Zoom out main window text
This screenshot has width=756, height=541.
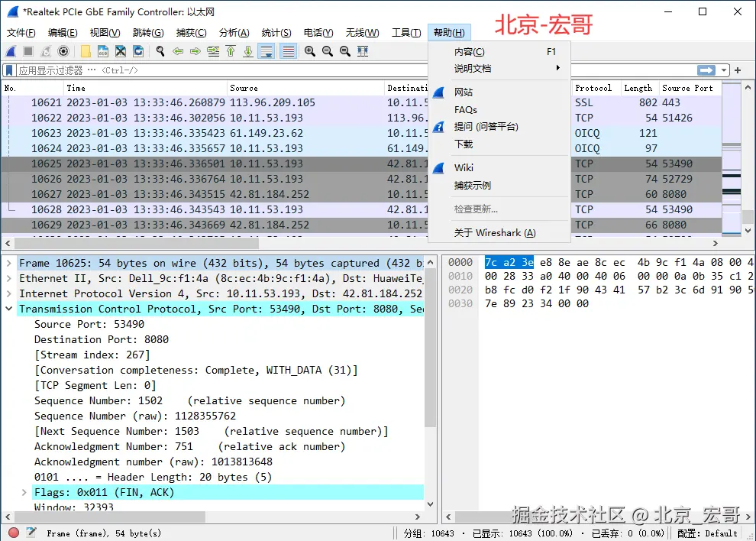(328, 51)
